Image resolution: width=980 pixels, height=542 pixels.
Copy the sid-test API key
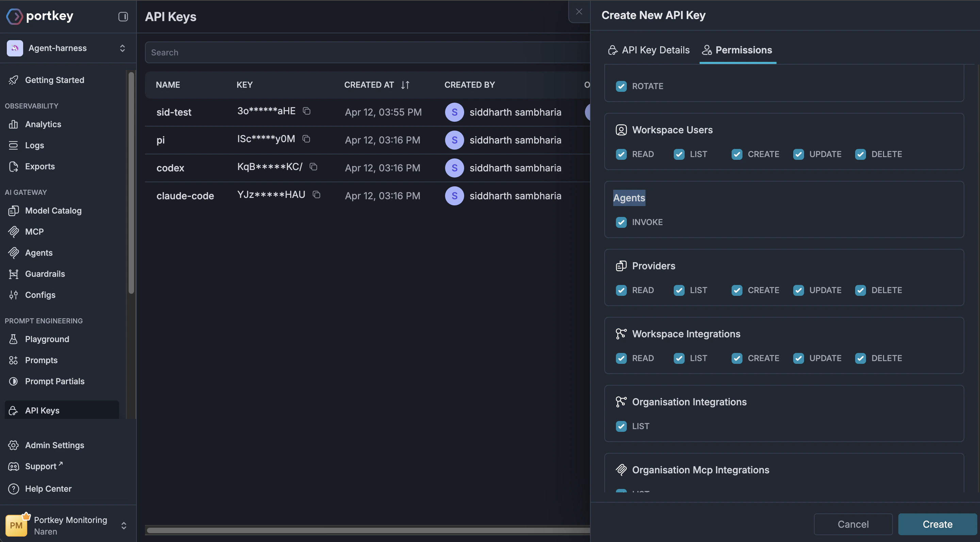click(x=306, y=111)
